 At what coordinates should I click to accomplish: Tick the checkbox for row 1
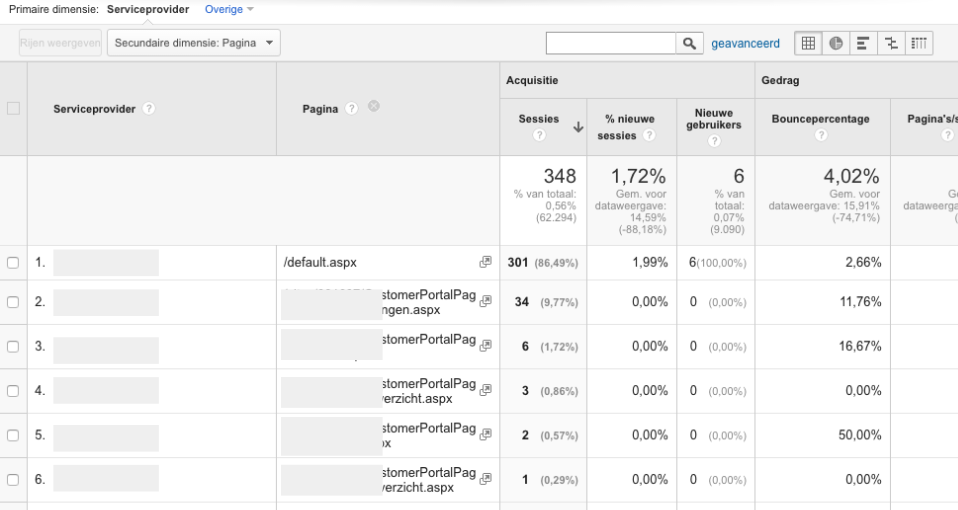pos(13,263)
